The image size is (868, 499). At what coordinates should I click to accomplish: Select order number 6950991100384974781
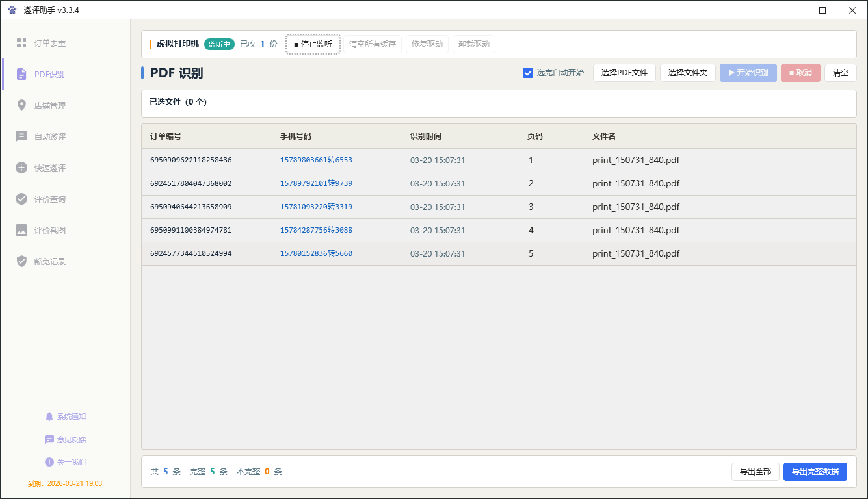coord(191,230)
